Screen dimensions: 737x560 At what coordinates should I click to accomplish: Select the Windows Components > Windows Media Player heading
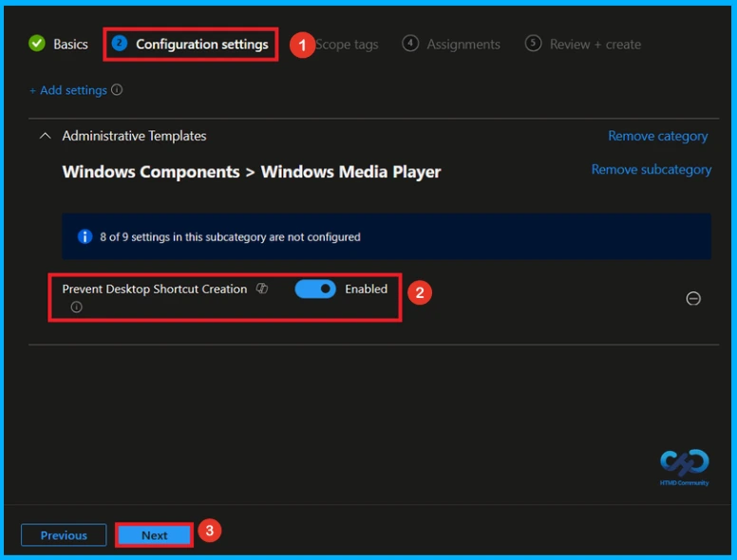click(252, 172)
